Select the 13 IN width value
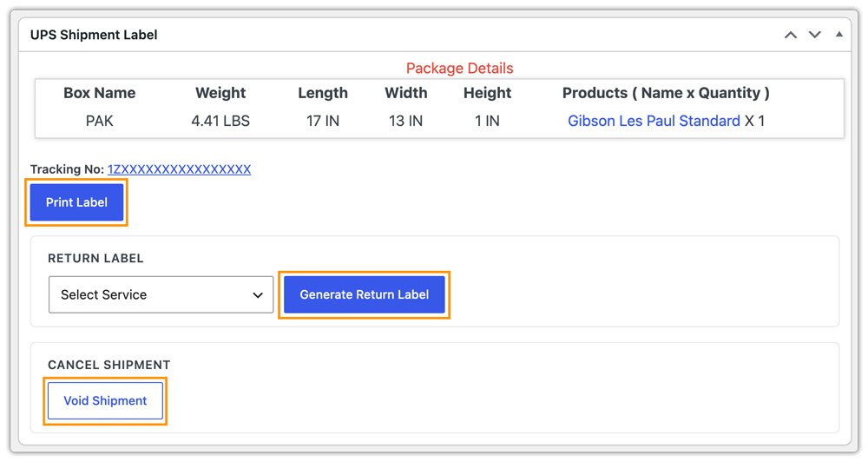Screen dimensions: 868x462 [405, 121]
